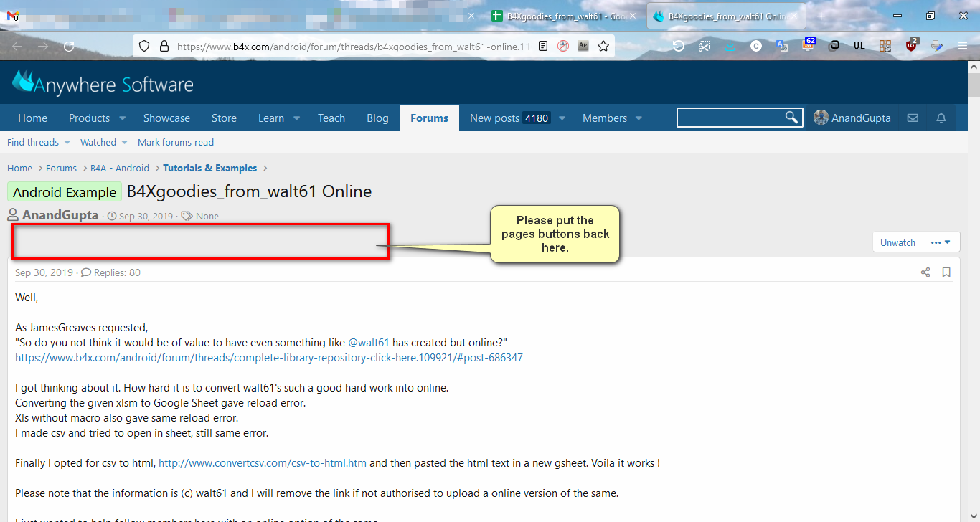Viewport: 980px width, 522px height.
Task: Open a new browser tab
Action: click(x=821, y=16)
